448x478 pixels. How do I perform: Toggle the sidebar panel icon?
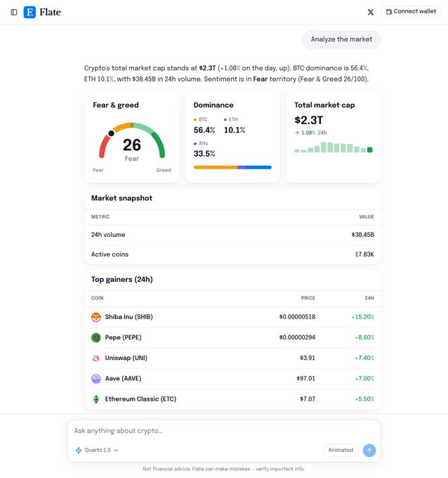pyautogui.click(x=14, y=12)
